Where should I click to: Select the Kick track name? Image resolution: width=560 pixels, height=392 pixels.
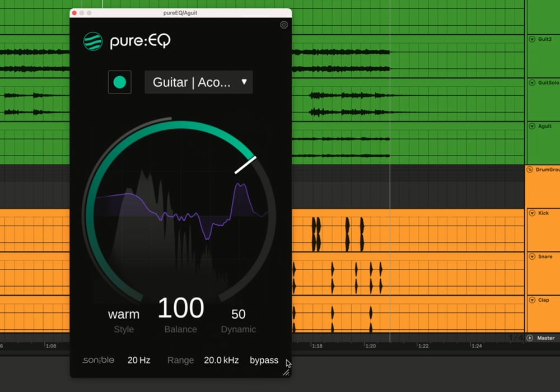pos(543,213)
